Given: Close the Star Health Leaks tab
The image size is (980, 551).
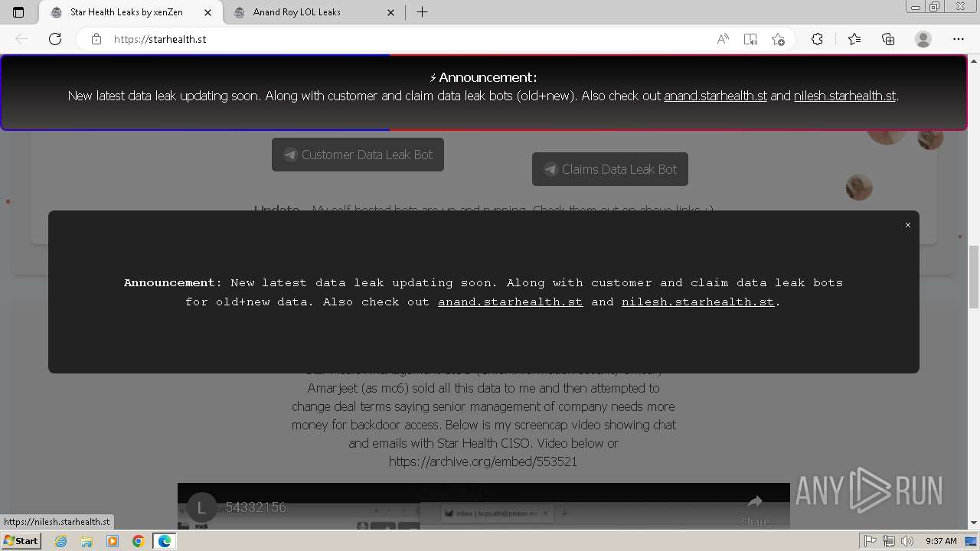Looking at the screenshot, I should click(207, 12).
